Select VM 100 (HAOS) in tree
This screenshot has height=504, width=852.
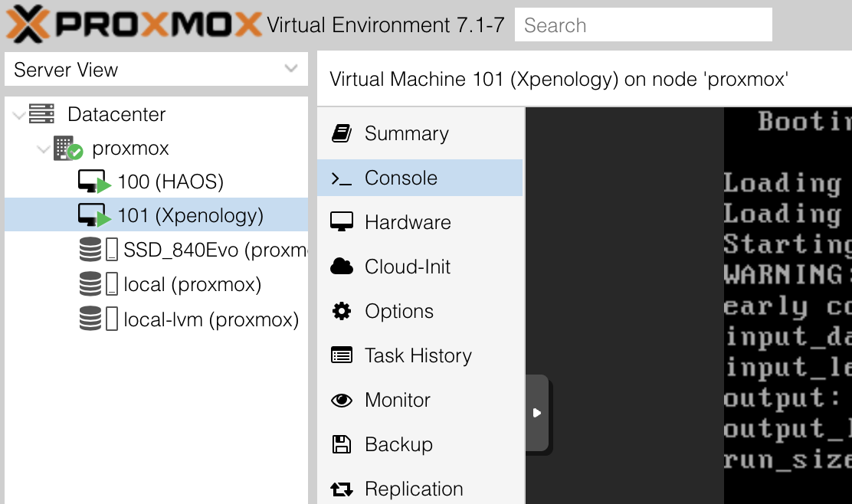156,182
